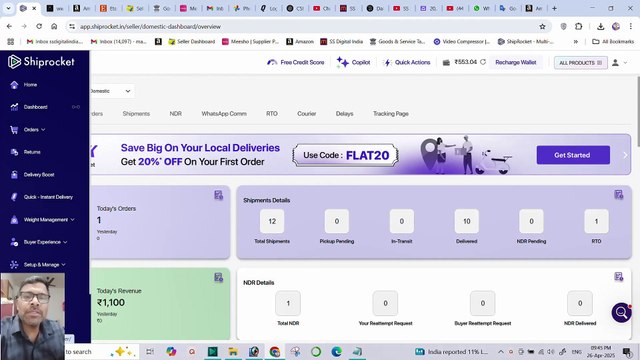The width and height of the screenshot is (640, 360).
Task: Go to browser home page icon
Action: (x=54, y=26)
